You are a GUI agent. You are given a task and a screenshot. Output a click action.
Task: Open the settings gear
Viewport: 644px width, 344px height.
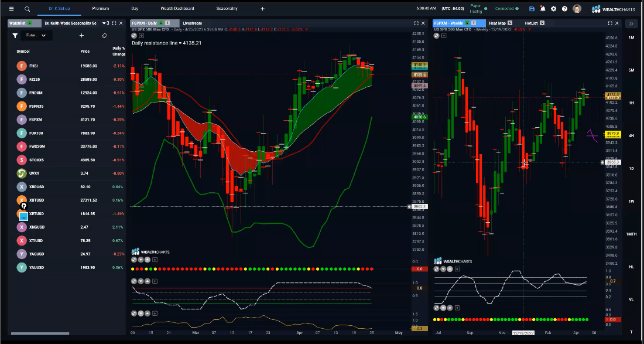(554, 9)
